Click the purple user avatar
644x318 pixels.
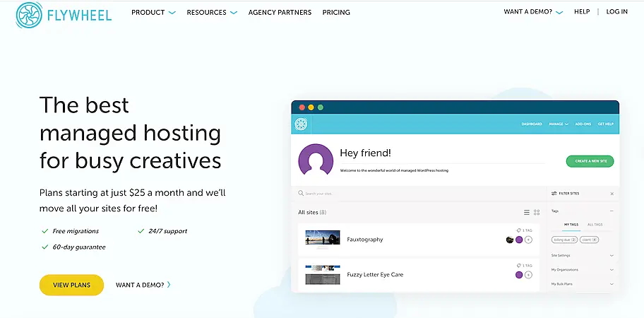316,160
